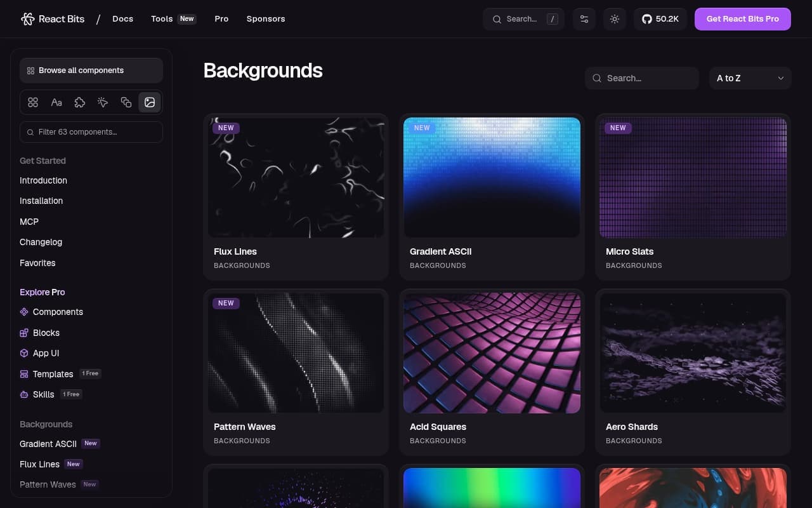Open the Aero Shards card thumbnail
812x508 pixels.
pyautogui.click(x=693, y=353)
